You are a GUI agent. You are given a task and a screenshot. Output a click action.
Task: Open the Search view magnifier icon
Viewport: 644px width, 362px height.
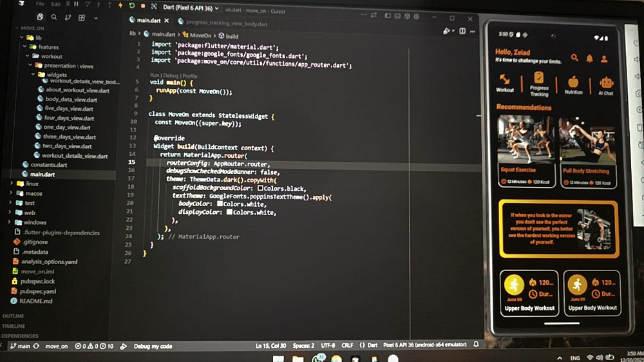[54, 17]
